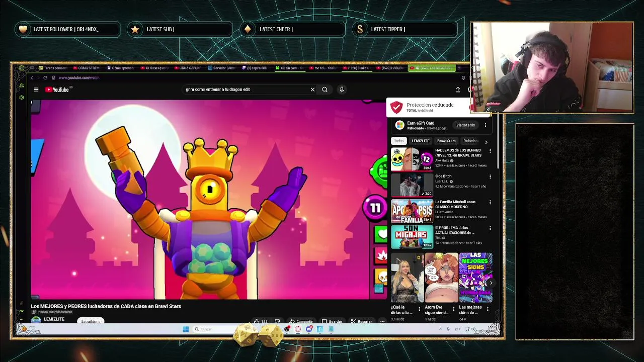644x362 pixels.
Task: Open the LEMIZLITE channel avatar
Action: 36,320
